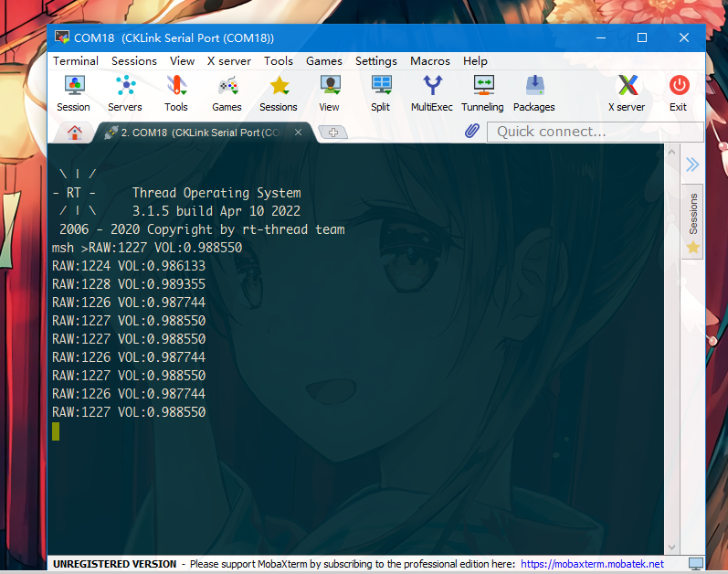Click 'UNREGISTERED VERSION' status text
The width and height of the screenshot is (728, 574).
click(115, 564)
